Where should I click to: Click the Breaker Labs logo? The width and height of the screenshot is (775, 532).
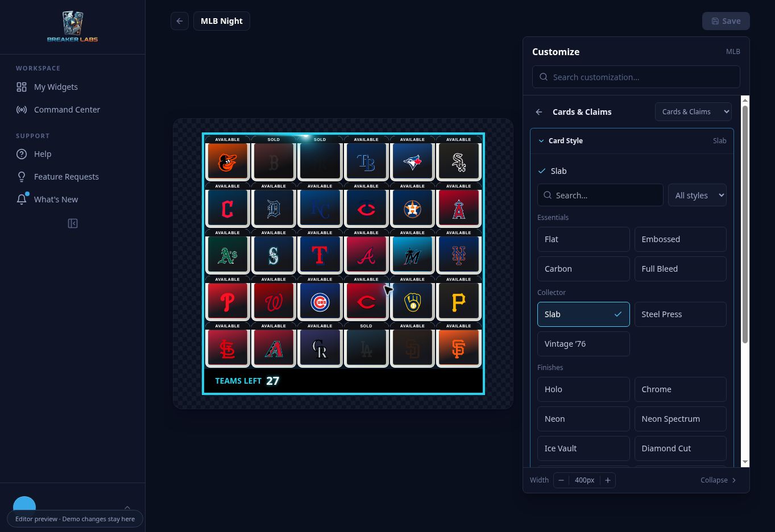(72, 27)
